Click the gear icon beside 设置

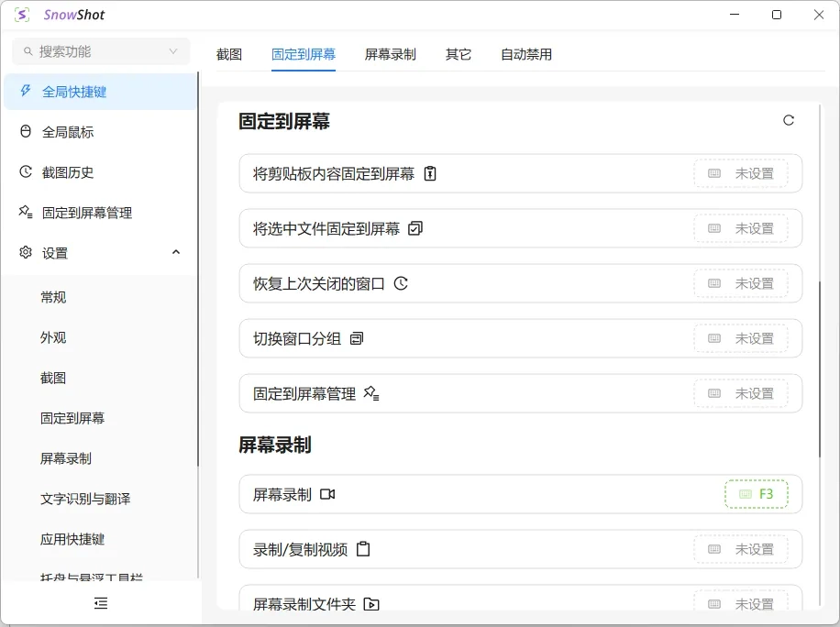pos(25,252)
